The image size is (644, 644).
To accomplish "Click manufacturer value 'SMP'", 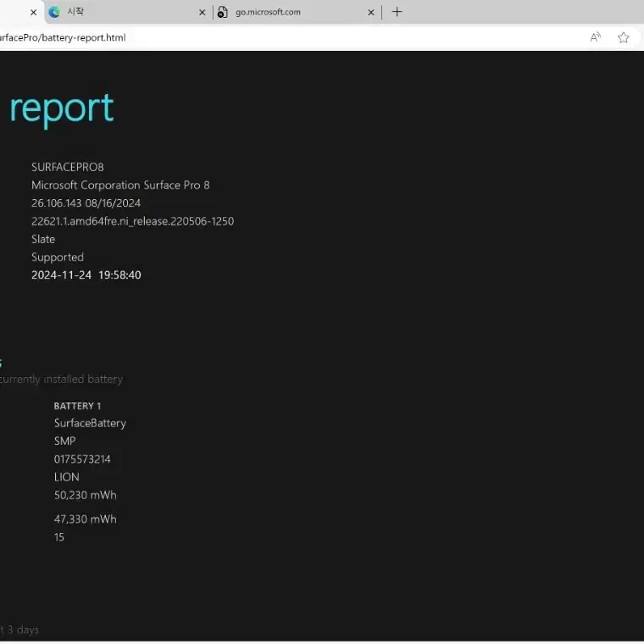I will coord(65,441).
